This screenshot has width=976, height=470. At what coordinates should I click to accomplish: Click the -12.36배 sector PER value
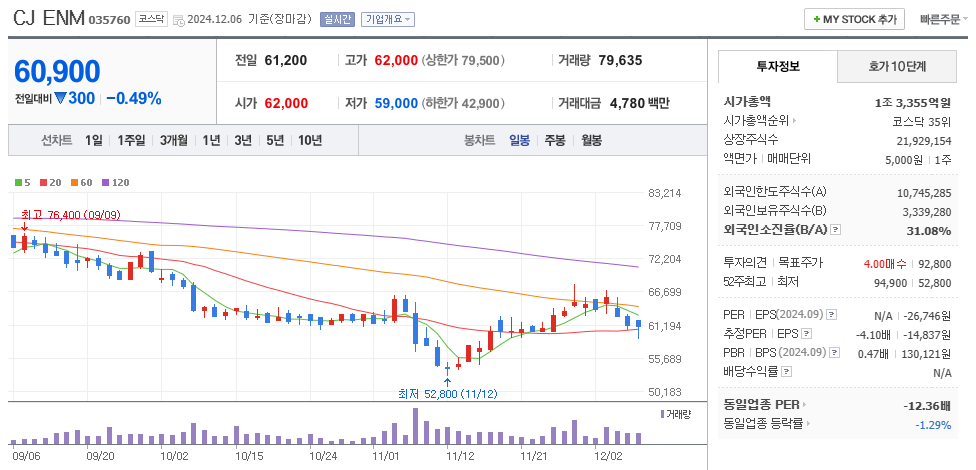point(927,407)
